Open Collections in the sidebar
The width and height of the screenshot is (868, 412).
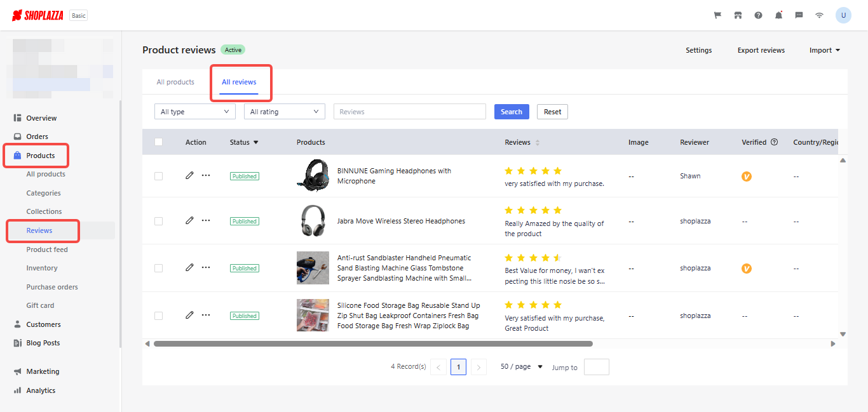44,211
